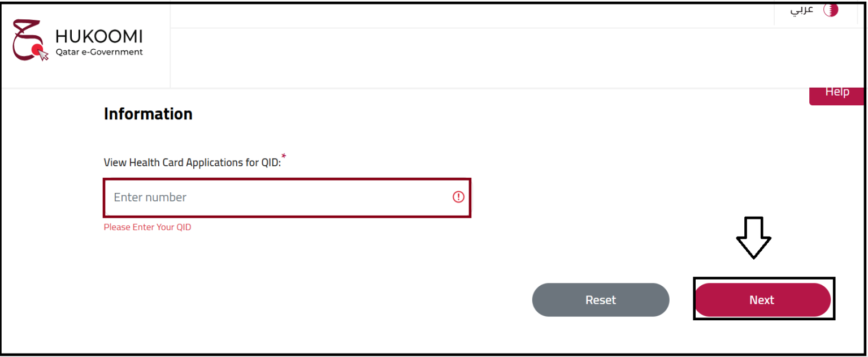The image size is (868, 357).
Task: Switch language to Arabic (عربي)
Action: pos(801,10)
